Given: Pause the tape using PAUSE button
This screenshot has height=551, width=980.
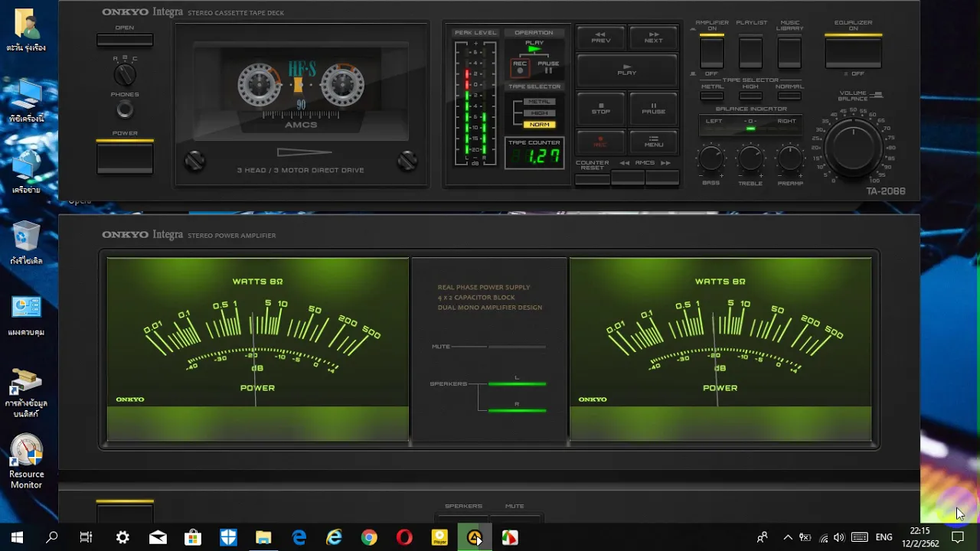Looking at the screenshot, I should [x=653, y=109].
